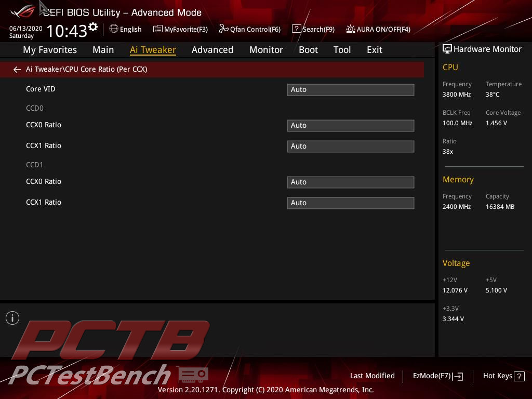Viewport: 532px width, 399px height.
Task: Click +12V value 12.076 V
Action: point(455,290)
